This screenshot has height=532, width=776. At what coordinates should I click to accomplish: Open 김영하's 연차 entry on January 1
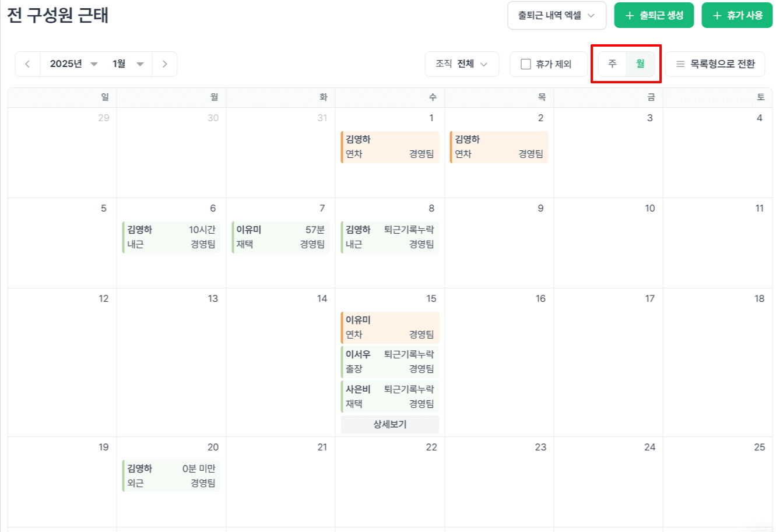389,146
